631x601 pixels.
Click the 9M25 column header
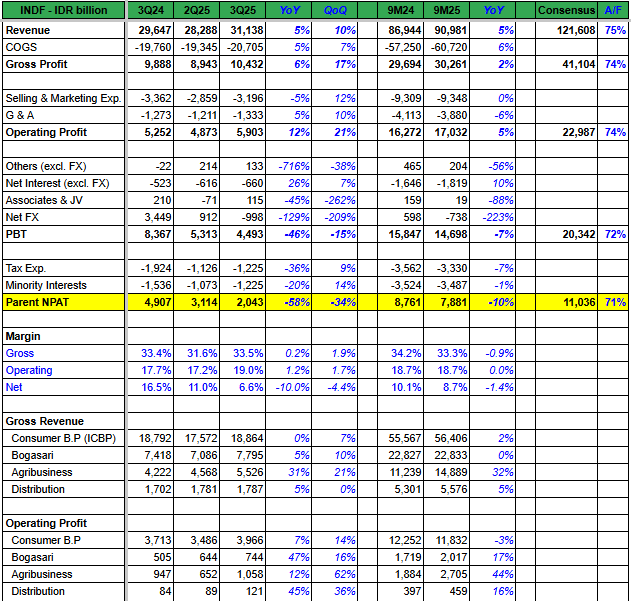(446, 10)
